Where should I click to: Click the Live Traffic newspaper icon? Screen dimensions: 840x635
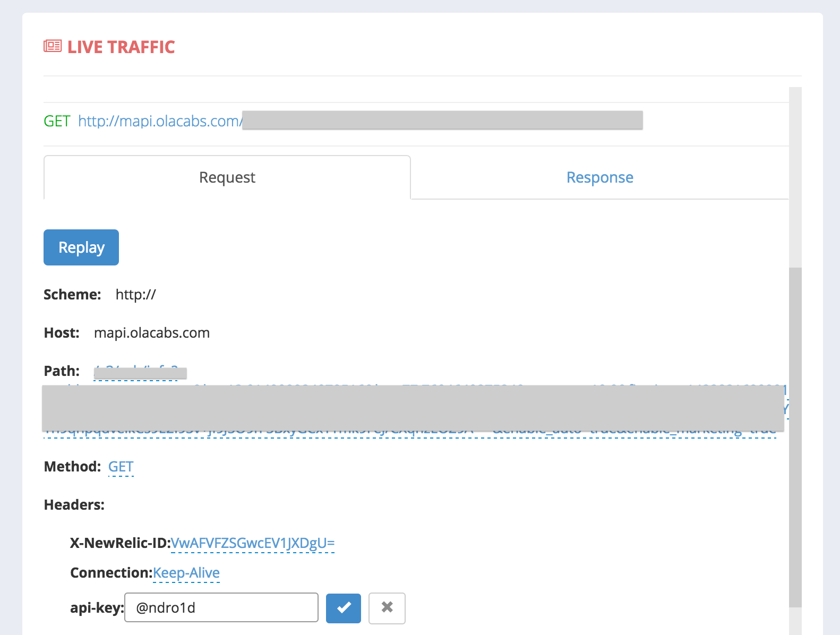tap(53, 46)
